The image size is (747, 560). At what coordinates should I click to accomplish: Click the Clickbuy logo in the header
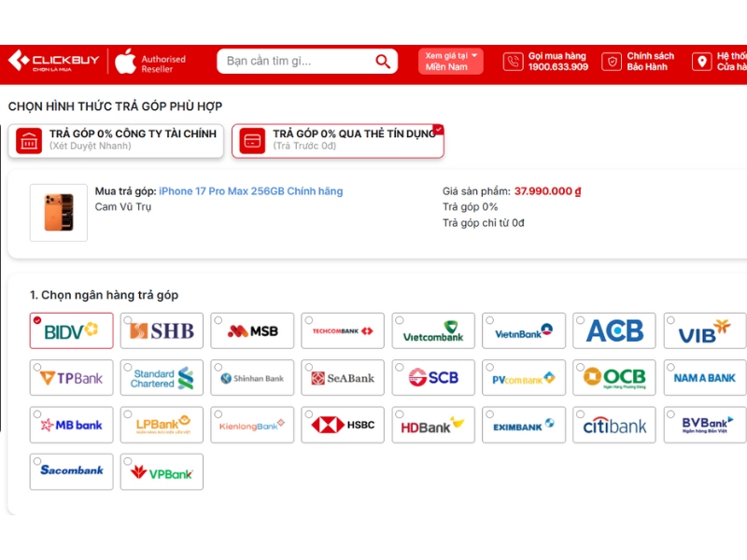(54, 62)
